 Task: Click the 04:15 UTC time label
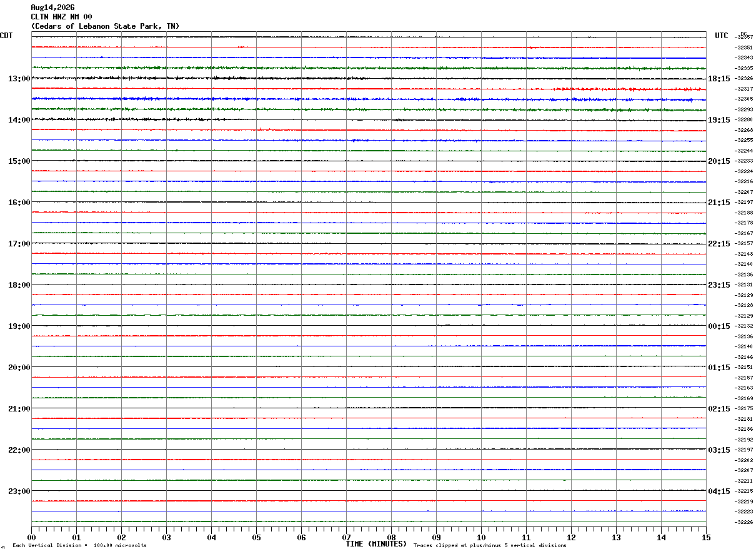click(719, 491)
